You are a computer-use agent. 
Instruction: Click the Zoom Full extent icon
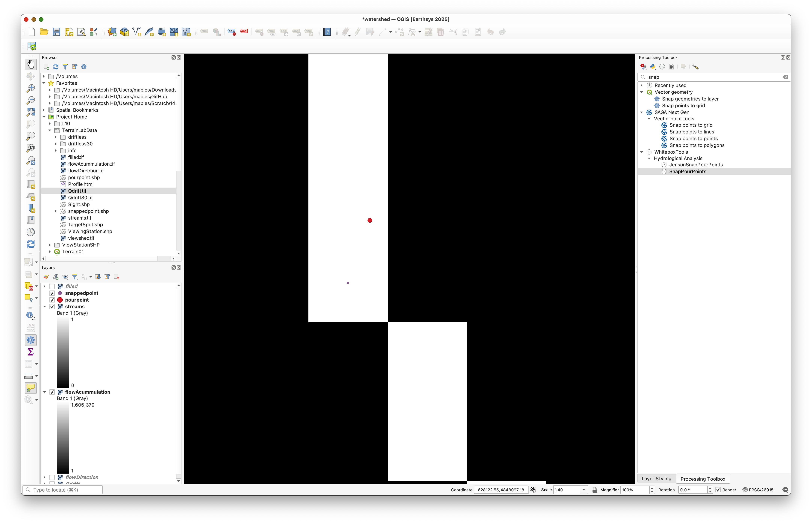pos(31,112)
